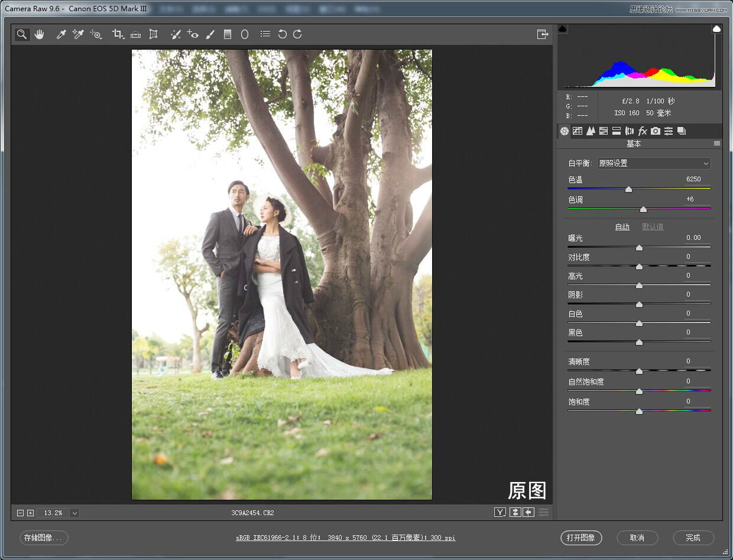
Task: Toggle highlight clipping warning in histogram
Action: point(716,29)
